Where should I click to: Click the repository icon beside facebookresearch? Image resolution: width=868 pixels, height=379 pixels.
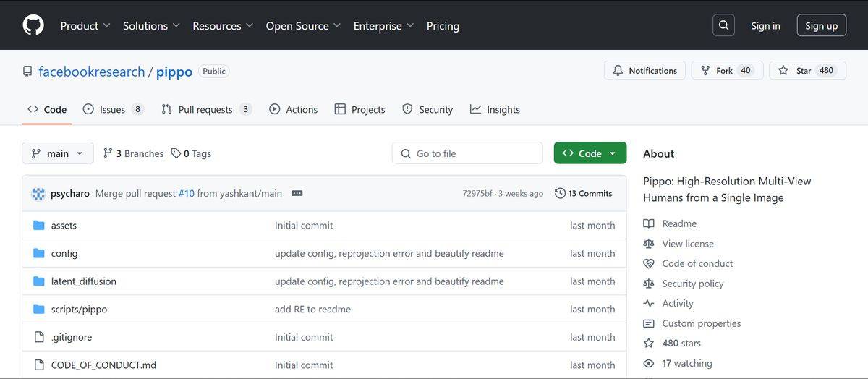point(27,72)
